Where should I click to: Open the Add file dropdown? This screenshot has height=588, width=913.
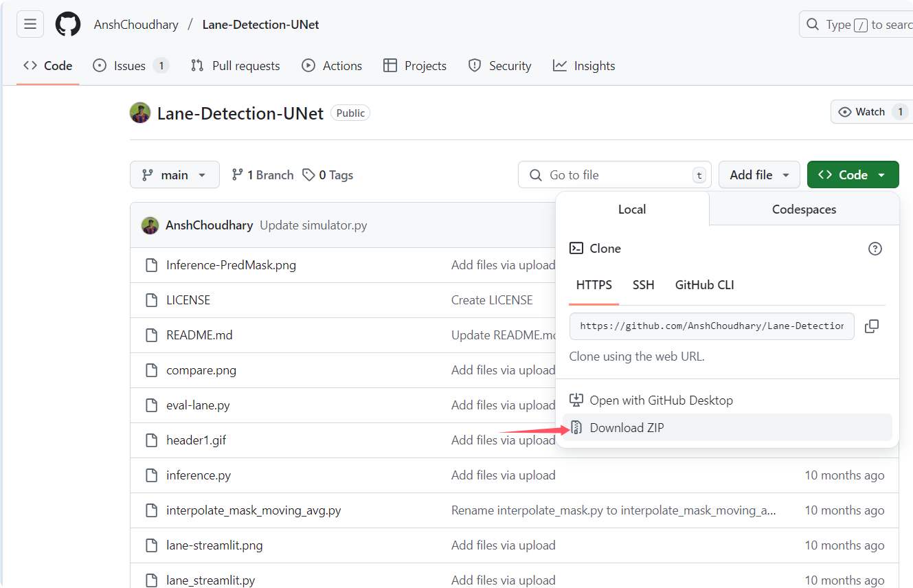tap(758, 174)
